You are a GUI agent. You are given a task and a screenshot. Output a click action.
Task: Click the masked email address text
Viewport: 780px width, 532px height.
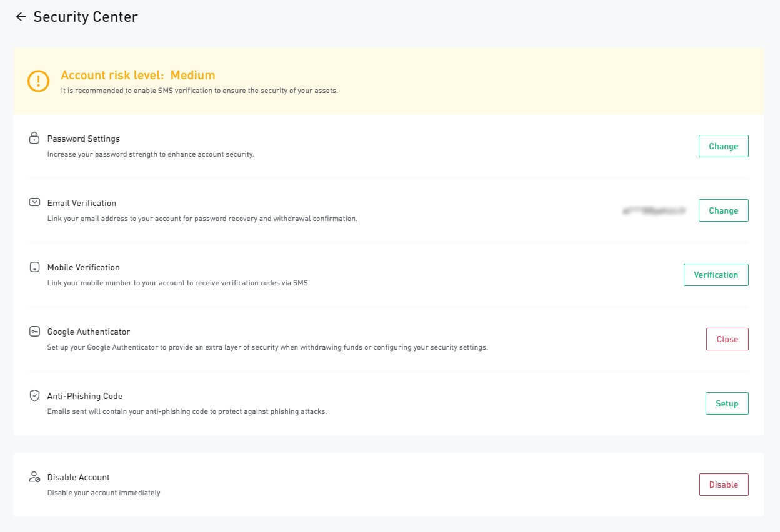[x=654, y=211]
